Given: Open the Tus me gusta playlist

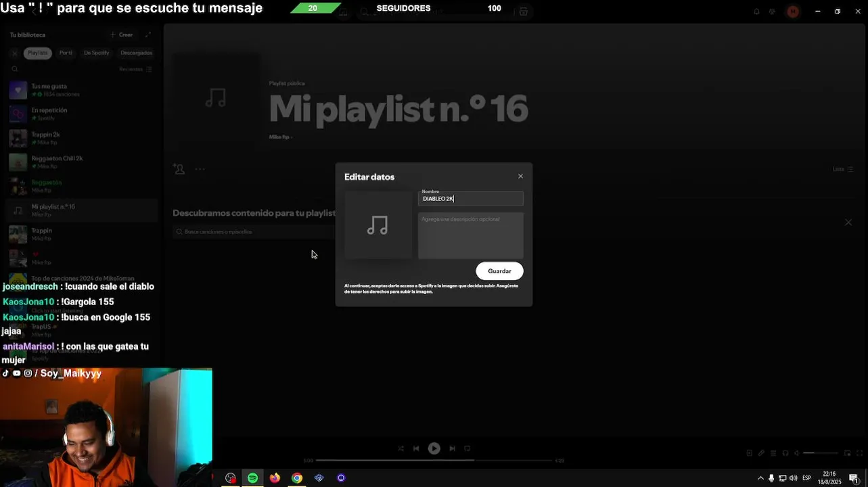Looking at the screenshot, I should 81,90.
